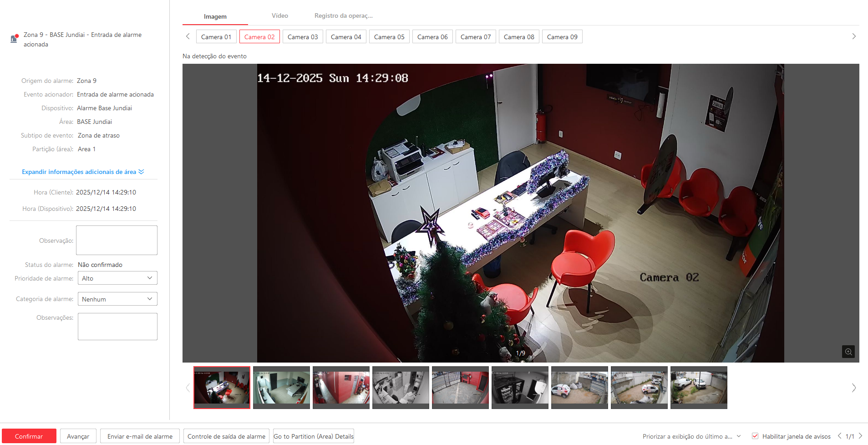Toggle Habilitar janela de avisos checkbox

pos(755,436)
